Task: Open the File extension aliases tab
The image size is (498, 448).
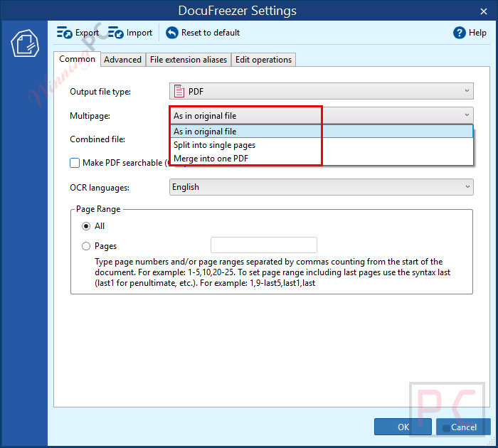Action: point(189,60)
